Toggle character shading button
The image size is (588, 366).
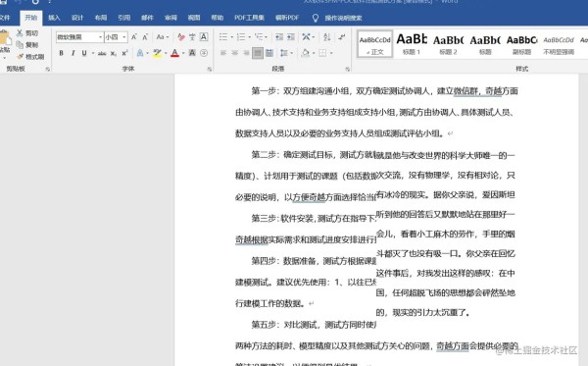click(x=192, y=53)
